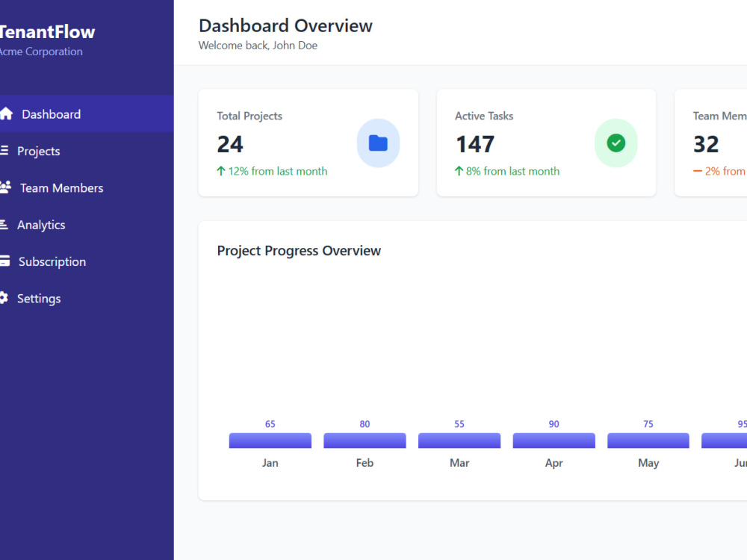The width and height of the screenshot is (747, 560).
Task: Click the green up arrow beside 8%
Action: [x=459, y=171]
